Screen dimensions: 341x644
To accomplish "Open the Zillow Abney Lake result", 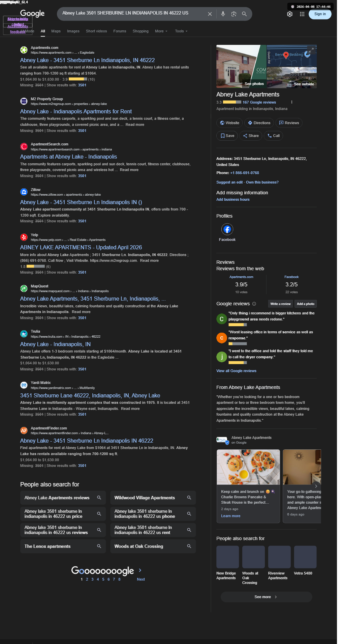I will point(81,202).
